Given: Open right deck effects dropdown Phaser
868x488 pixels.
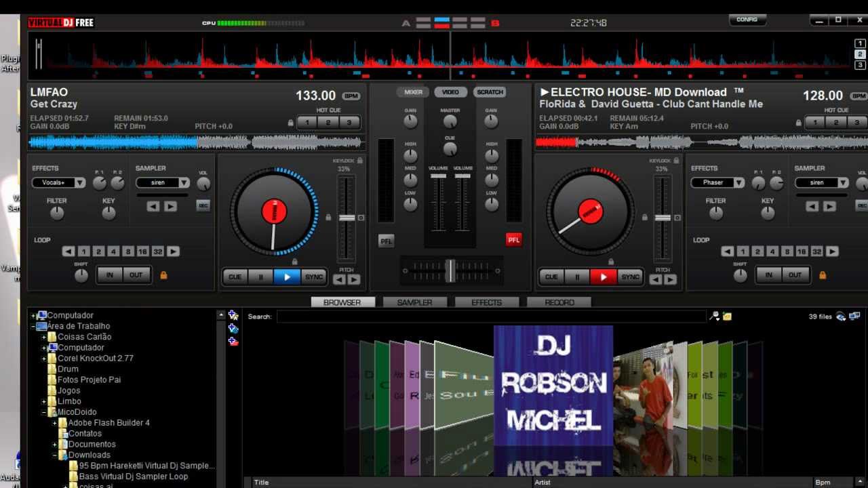Looking at the screenshot, I should pyautogui.click(x=717, y=183).
